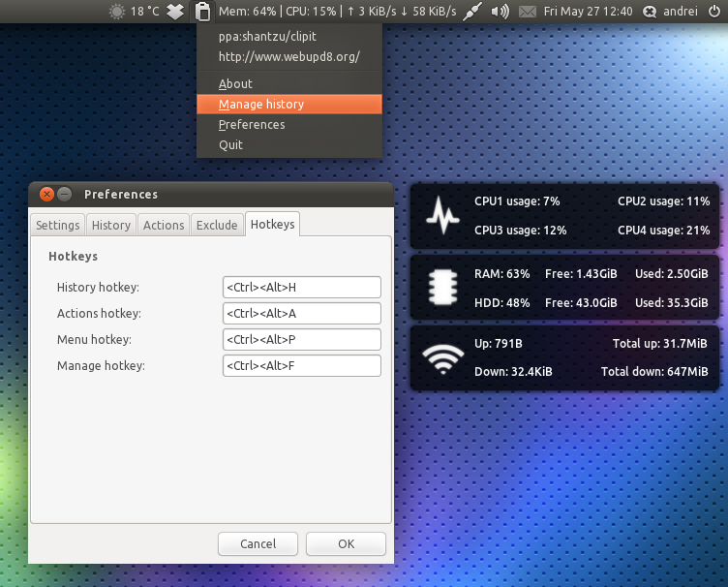Open the mail envelope indicator
The height and width of the screenshot is (587, 728).
click(528, 12)
